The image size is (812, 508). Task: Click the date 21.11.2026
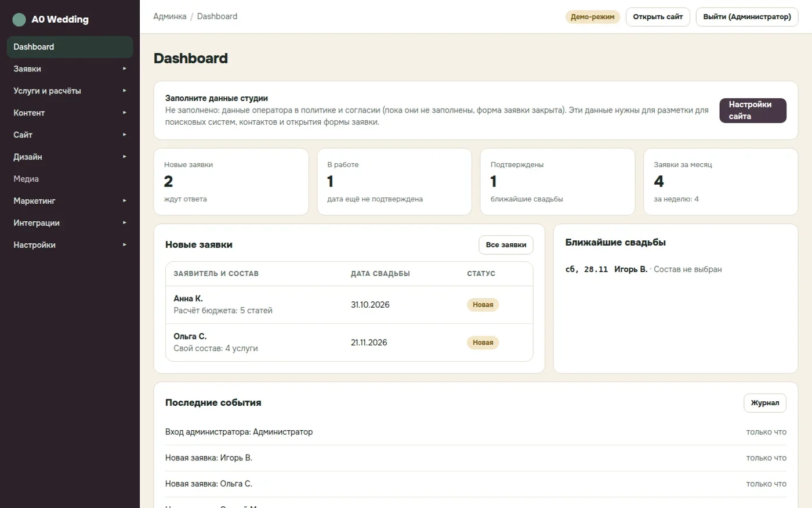pyautogui.click(x=369, y=343)
